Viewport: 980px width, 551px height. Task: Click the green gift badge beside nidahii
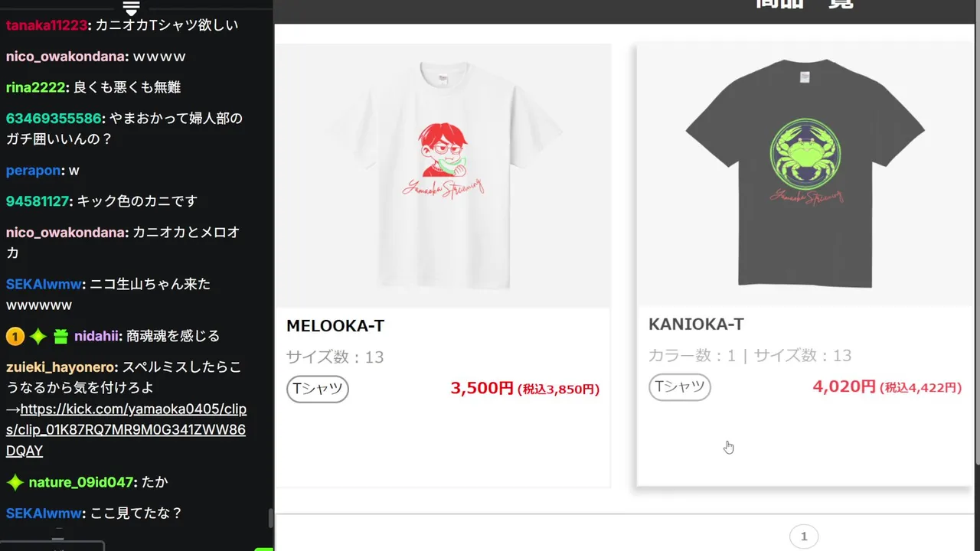point(61,336)
